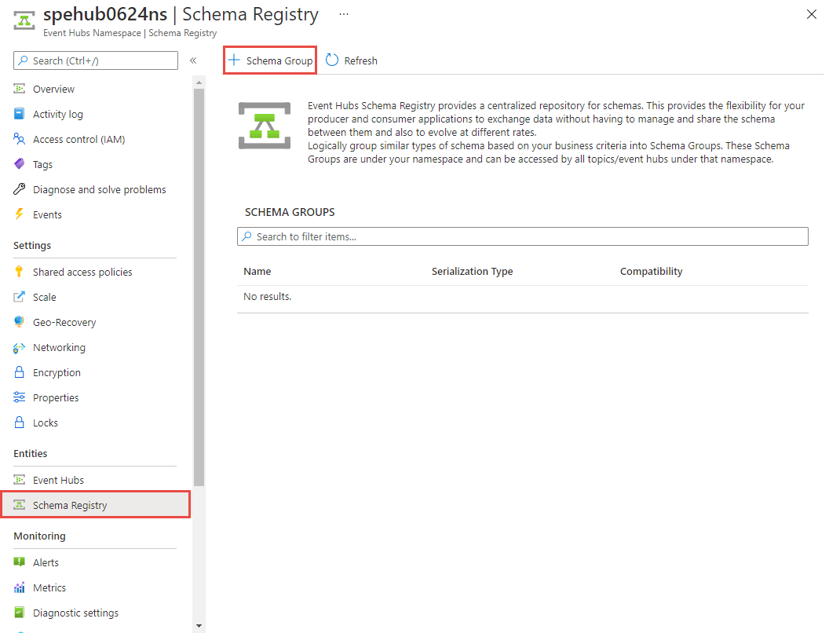Click the Activity log icon
Screen dimensions: 840x633
click(20, 114)
